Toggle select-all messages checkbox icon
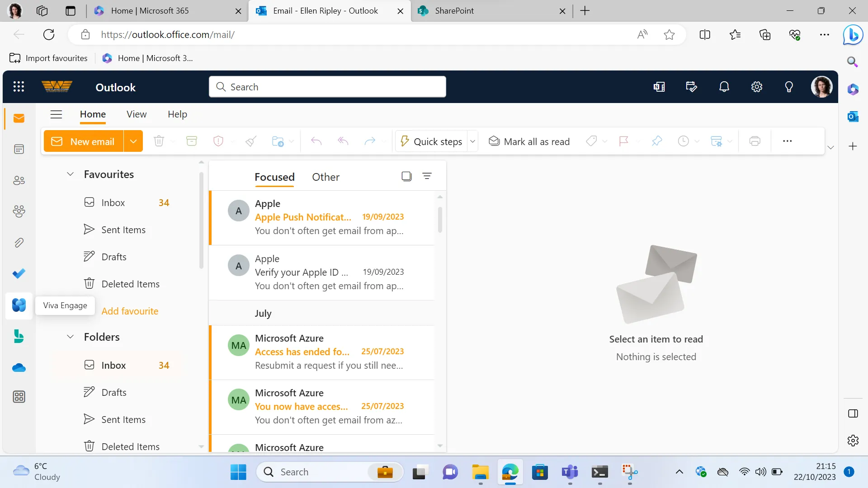Image resolution: width=868 pixels, height=488 pixels. point(406,176)
